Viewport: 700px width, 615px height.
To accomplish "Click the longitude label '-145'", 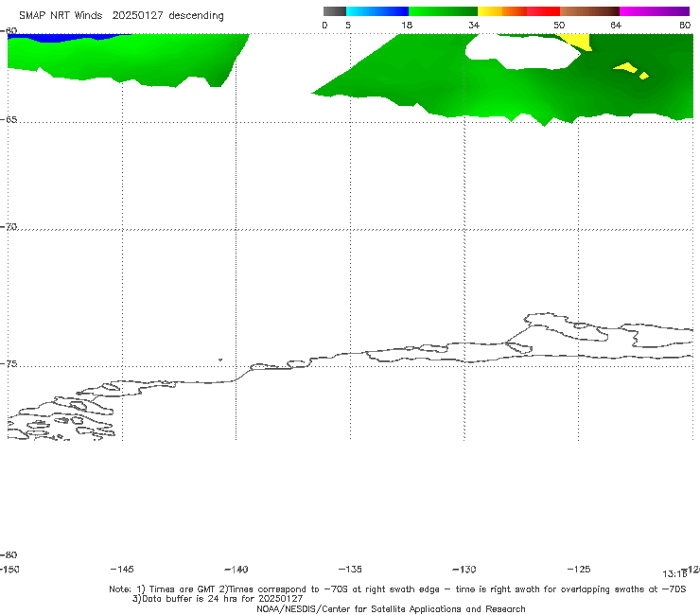I will pyautogui.click(x=122, y=570).
